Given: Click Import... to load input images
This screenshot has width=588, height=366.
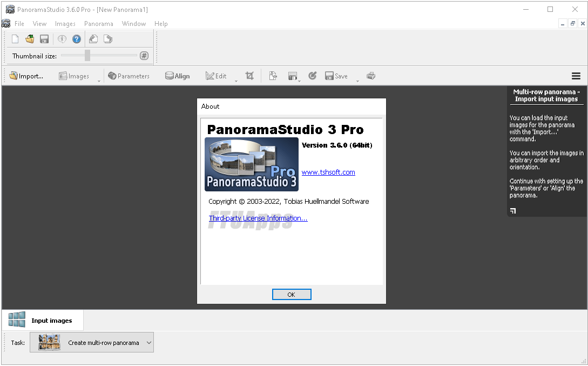Looking at the screenshot, I should (26, 76).
